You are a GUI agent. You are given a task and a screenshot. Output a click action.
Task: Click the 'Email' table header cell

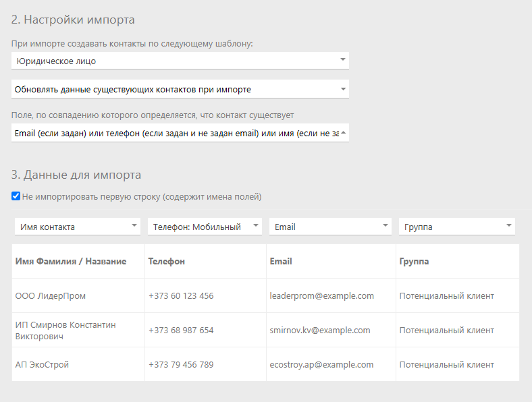[331, 261]
